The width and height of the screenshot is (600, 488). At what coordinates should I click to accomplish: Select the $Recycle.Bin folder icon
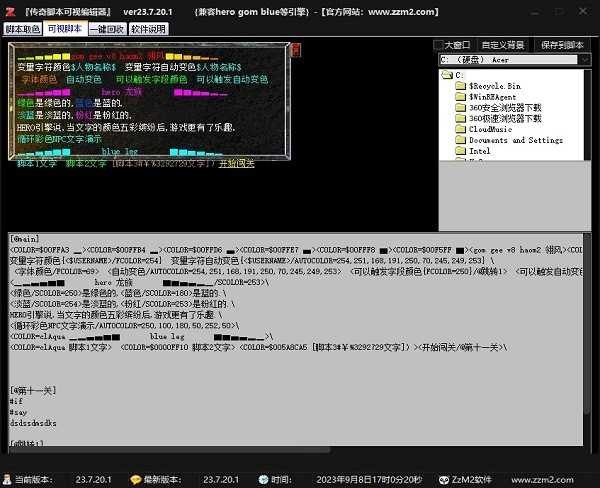(460, 86)
